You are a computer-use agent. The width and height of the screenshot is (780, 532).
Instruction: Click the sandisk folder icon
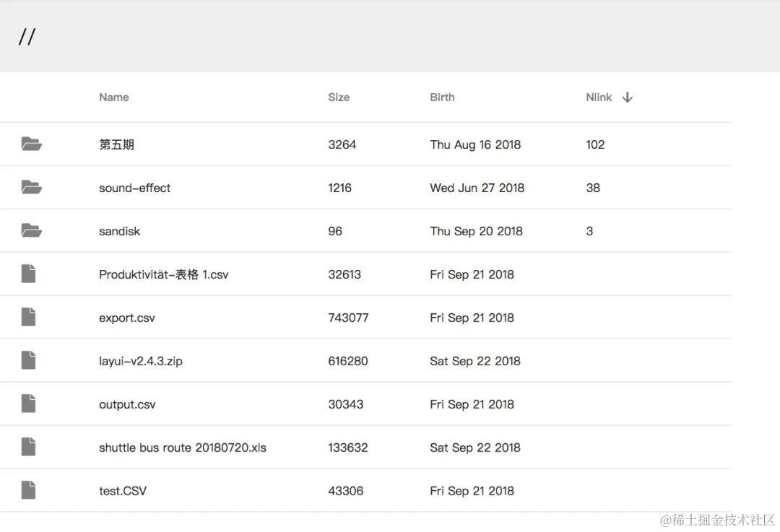[x=31, y=231]
